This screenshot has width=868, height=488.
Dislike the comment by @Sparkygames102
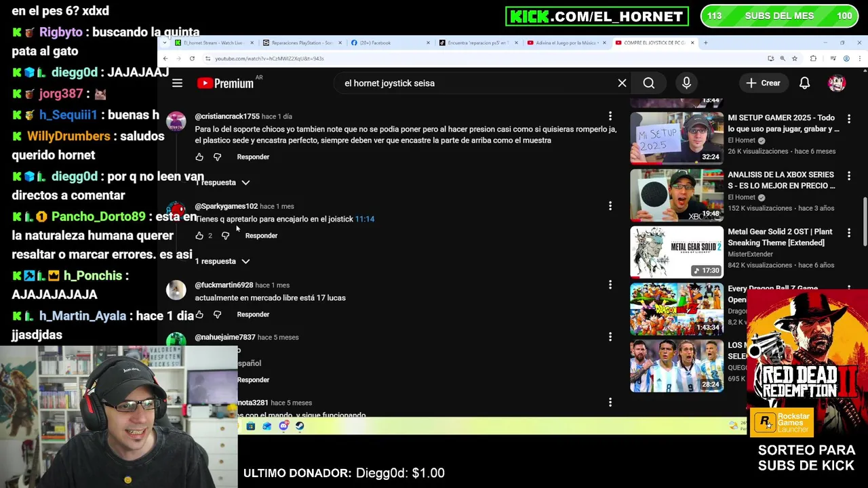(225, 235)
